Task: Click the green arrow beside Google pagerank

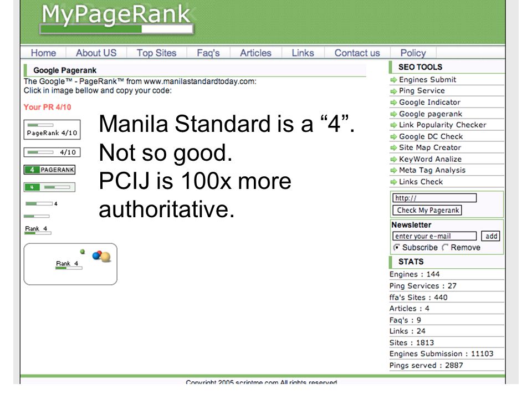Action: pyautogui.click(x=393, y=114)
